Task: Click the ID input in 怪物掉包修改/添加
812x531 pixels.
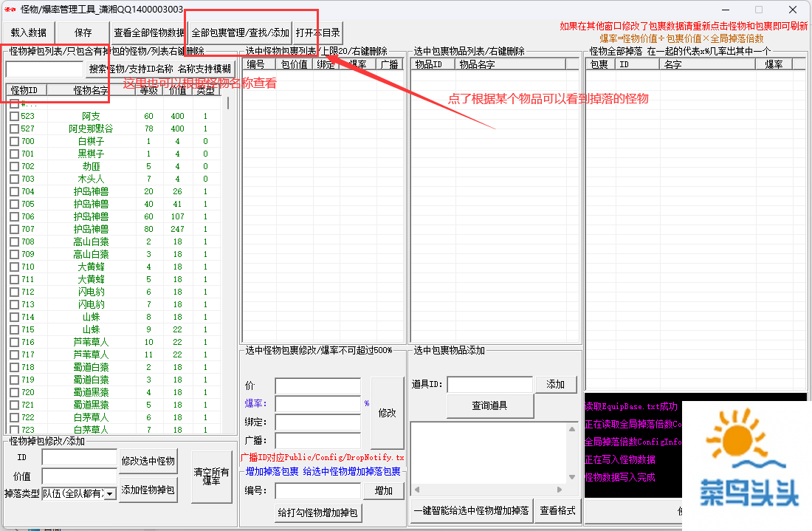Action: click(79, 457)
